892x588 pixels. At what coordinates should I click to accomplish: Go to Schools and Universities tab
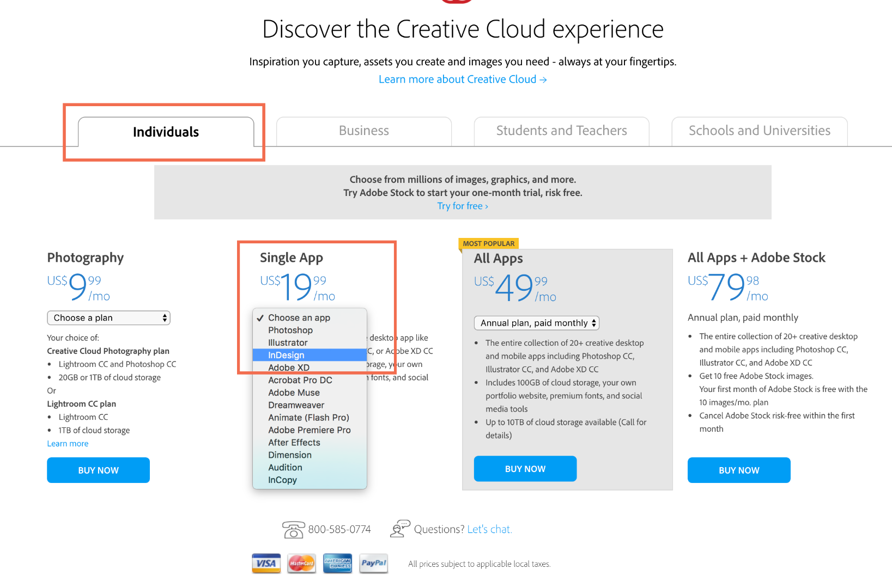(x=759, y=131)
